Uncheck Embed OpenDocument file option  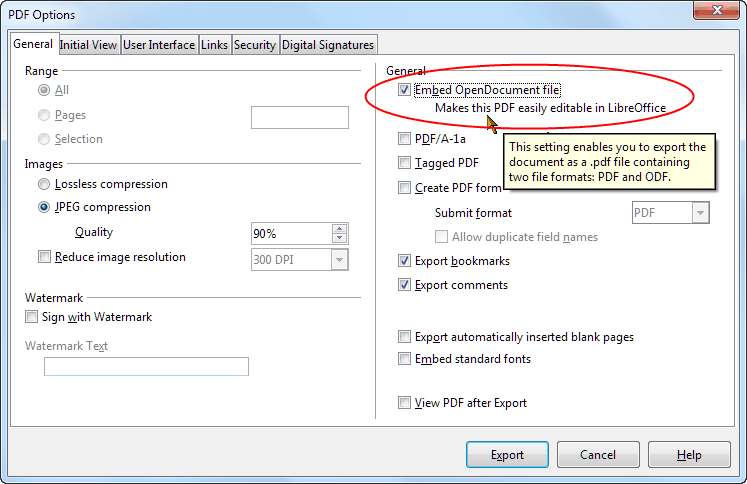click(404, 90)
